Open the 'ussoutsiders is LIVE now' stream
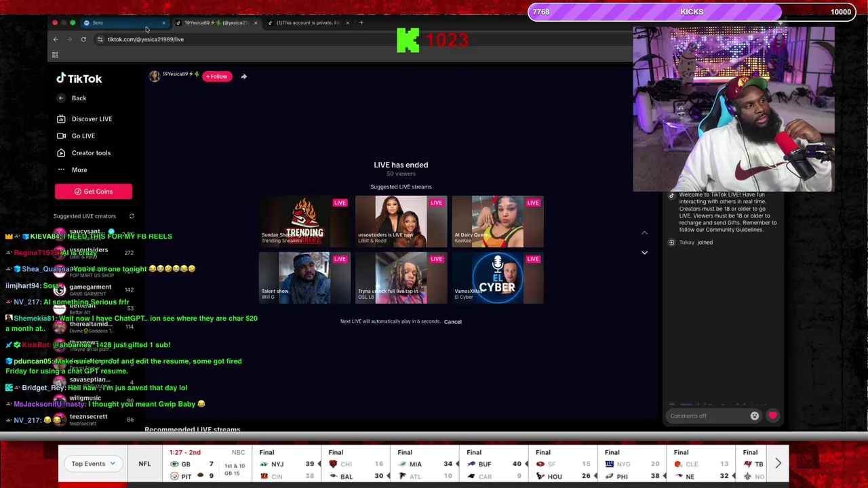The height and width of the screenshot is (488, 868). click(401, 221)
